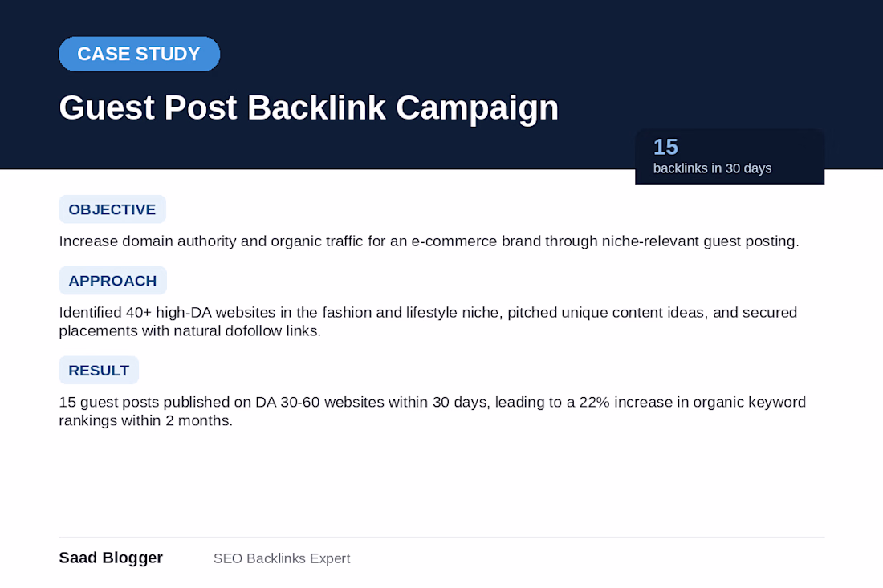The height and width of the screenshot is (588, 883).
Task: Click the CASE STUDY badge
Action: [x=139, y=54]
